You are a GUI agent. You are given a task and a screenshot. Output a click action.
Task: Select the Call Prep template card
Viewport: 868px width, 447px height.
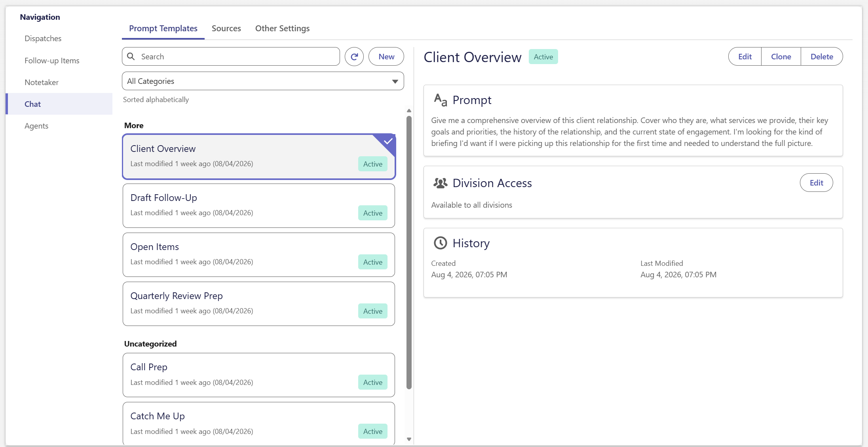coord(259,375)
